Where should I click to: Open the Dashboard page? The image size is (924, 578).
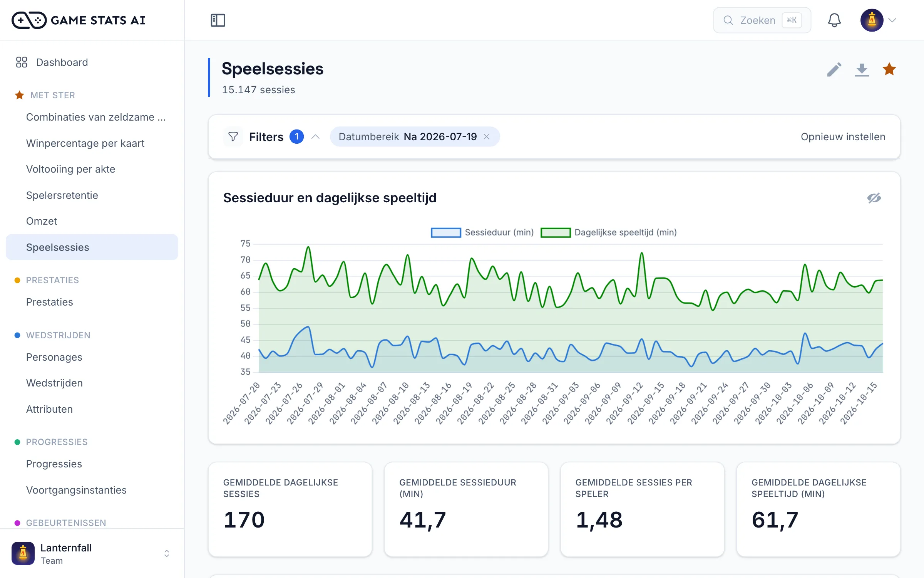pos(92,62)
